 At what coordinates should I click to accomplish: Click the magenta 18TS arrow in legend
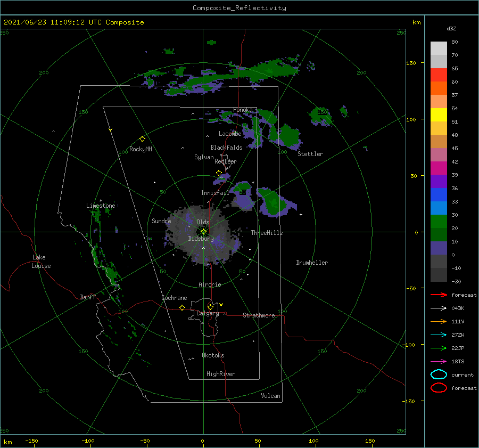[x=439, y=362]
